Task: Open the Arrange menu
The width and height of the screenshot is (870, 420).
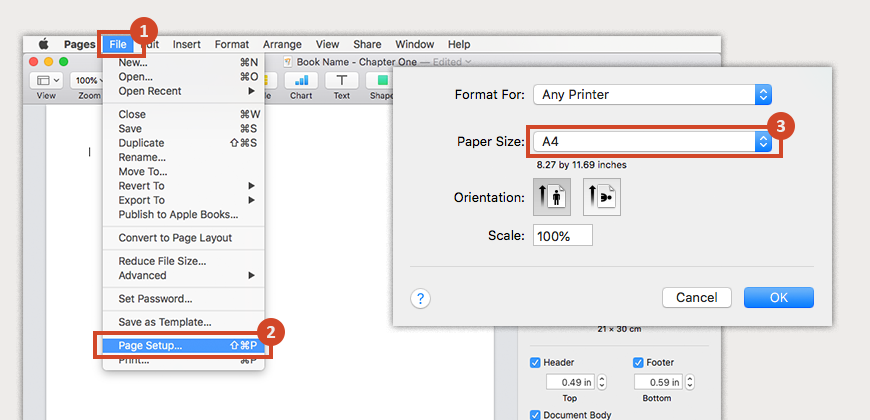Action: tap(282, 44)
